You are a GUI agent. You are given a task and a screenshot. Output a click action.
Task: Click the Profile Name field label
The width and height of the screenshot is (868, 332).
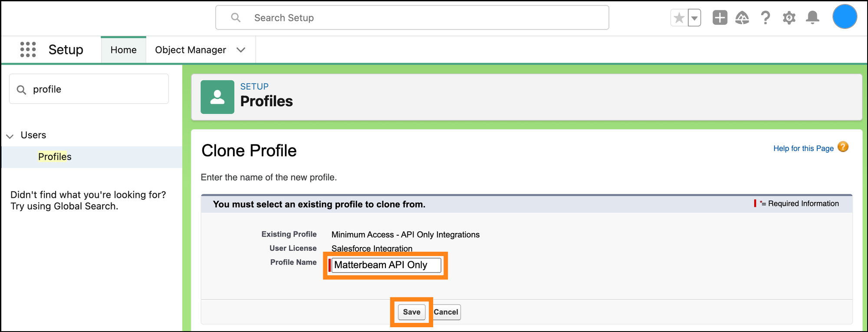[293, 262]
